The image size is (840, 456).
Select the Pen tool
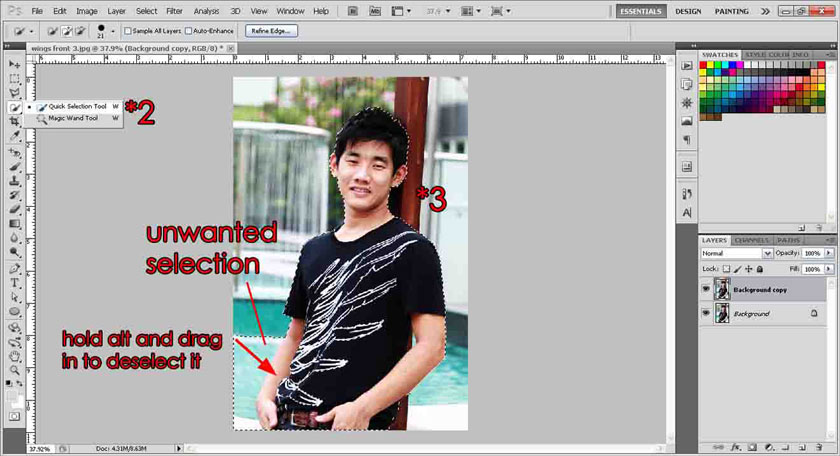pyautogui.click(x=14, y=268)
